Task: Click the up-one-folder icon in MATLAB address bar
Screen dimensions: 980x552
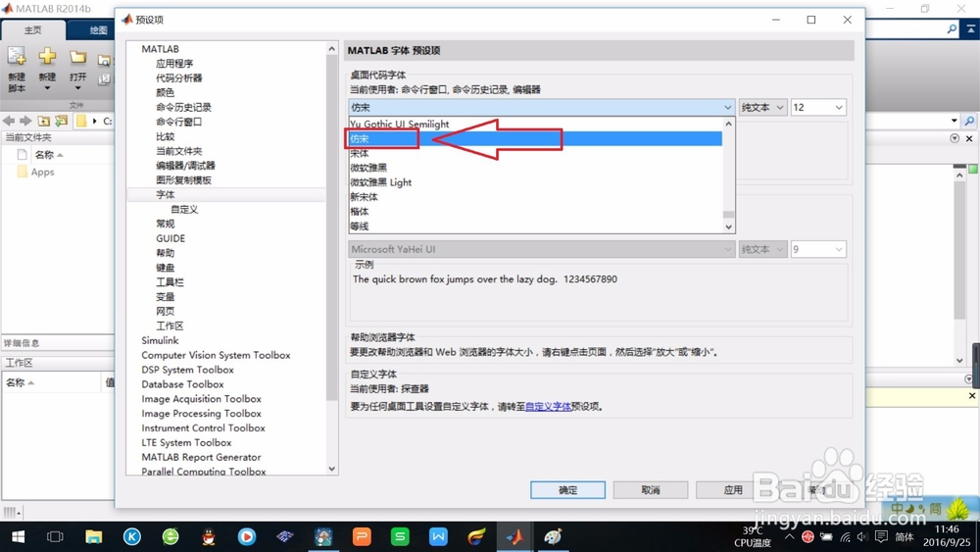Action: coord(43,121)
